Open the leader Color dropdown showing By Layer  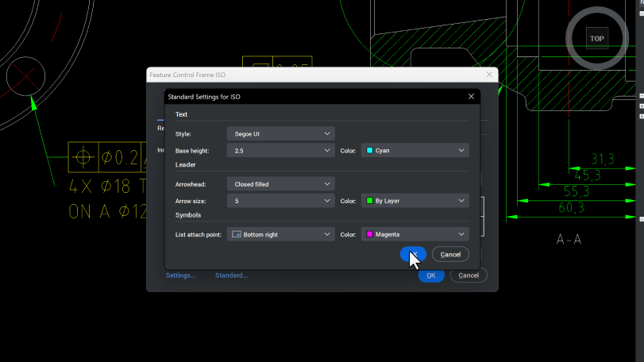coord(415,201)
